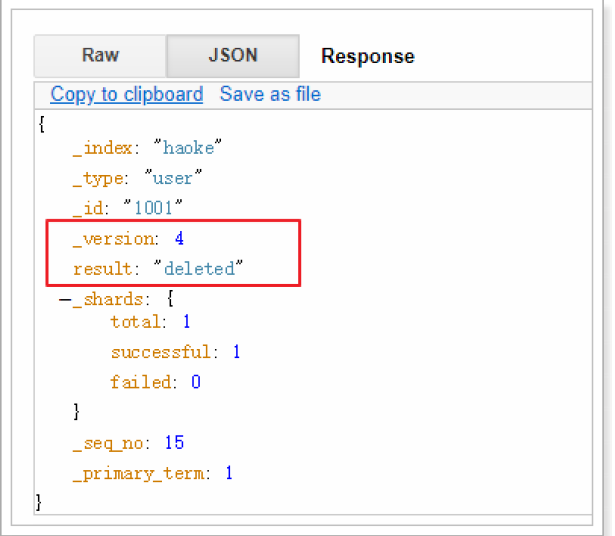Click the failed key inside _shards

[140, 382]
